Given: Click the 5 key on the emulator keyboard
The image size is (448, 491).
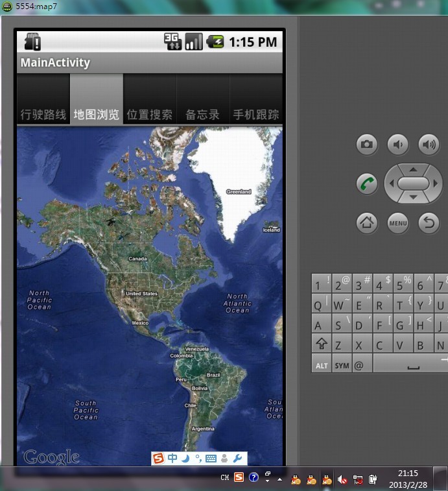Looking at the screenshot, I should (x=403, y=283).
